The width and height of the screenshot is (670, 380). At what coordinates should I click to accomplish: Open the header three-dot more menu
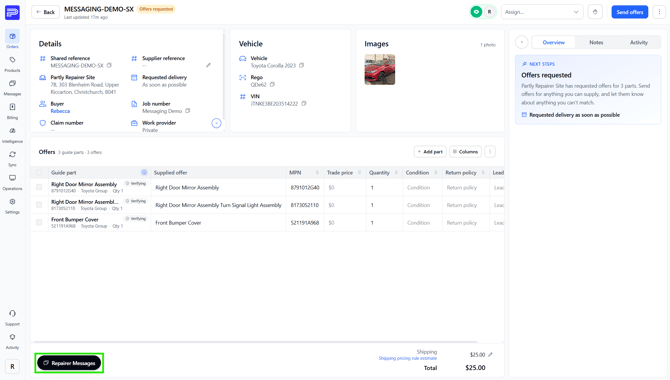(x=659, y=12)
